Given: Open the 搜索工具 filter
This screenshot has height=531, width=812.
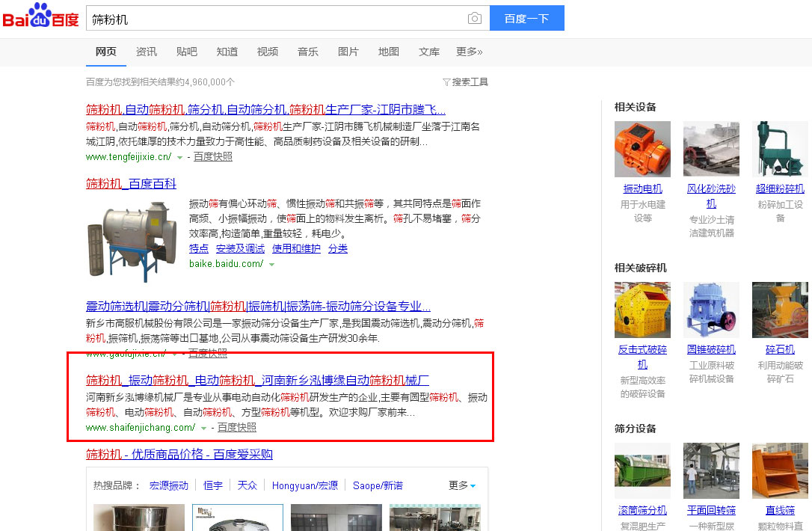Looking at the screenshot, I should [465, 82].
